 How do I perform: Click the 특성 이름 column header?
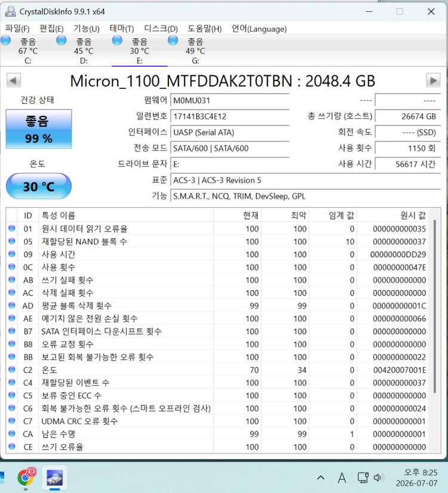point(126,215)
